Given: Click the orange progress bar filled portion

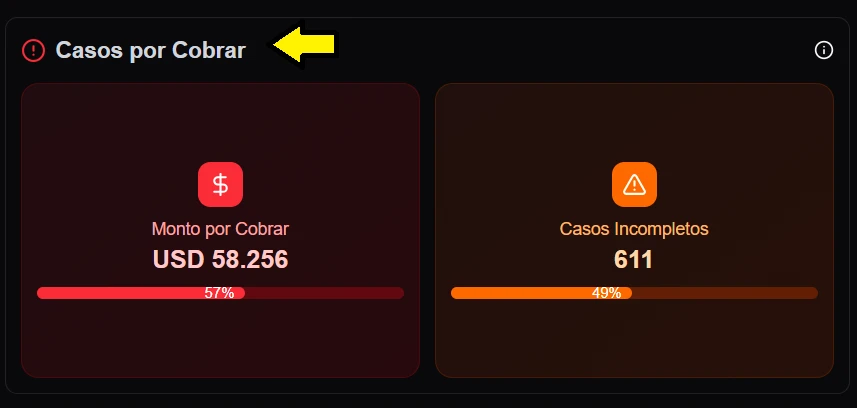Looking at the screenshot, I should 520,293.
